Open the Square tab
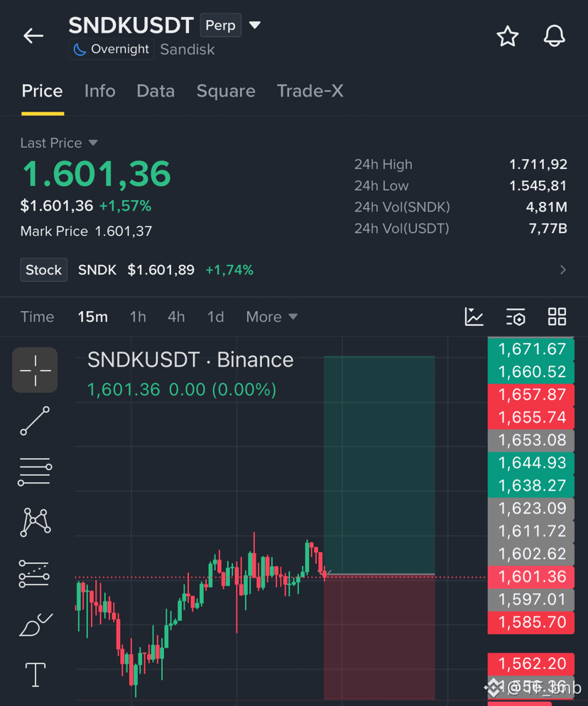 point(226,91)
